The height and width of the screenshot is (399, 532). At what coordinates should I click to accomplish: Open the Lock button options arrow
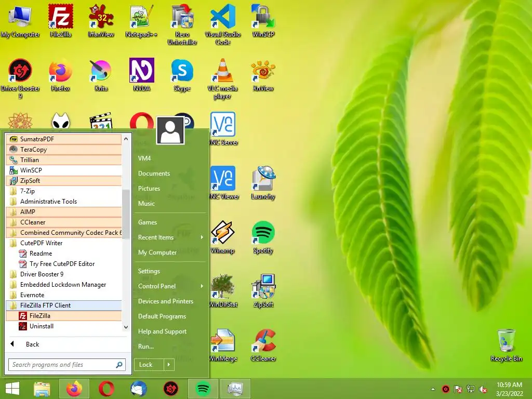(169, 365)
